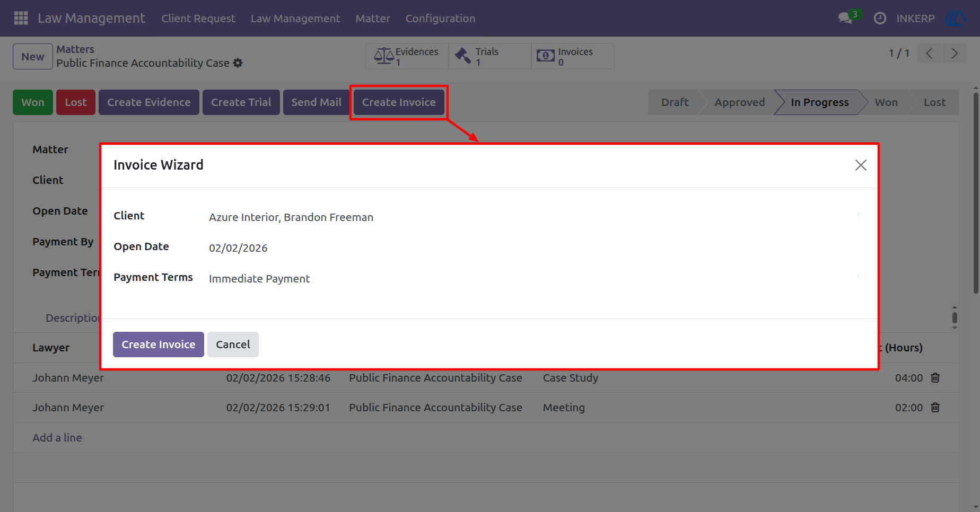
Task: Open Trials smart button with gavel icon
Action: pos(490,56)
